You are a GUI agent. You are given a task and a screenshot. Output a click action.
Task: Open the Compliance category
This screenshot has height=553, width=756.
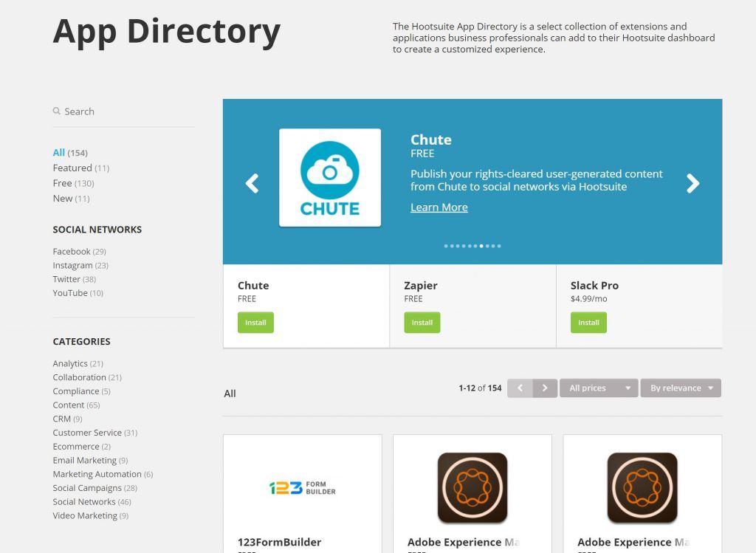[x=81, y=391]
